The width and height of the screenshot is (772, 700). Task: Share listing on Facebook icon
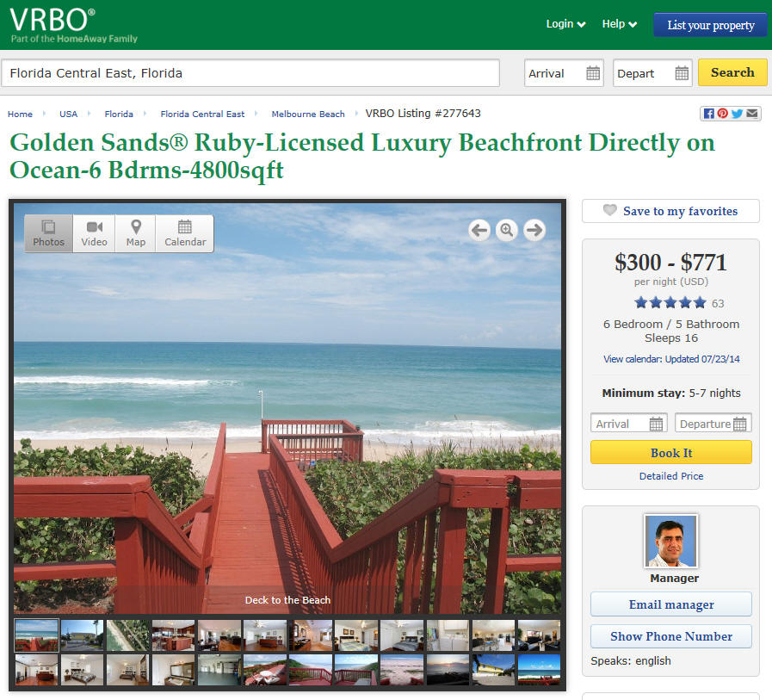708,114
